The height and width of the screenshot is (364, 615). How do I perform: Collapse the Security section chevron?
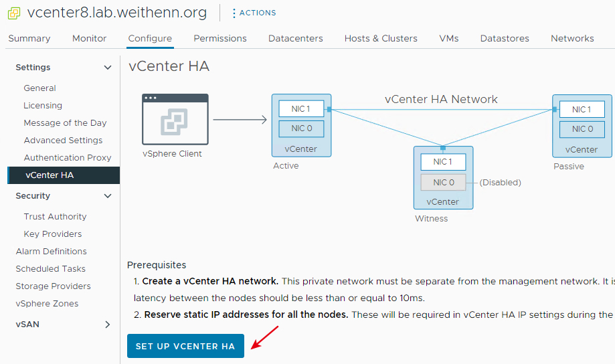point(108,196)
